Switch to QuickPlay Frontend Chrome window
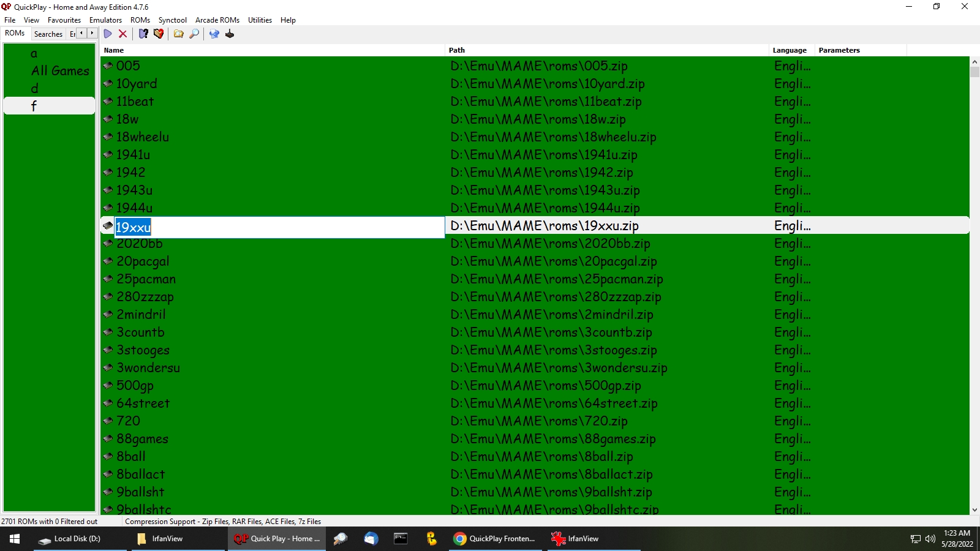 tap(494, 539)
